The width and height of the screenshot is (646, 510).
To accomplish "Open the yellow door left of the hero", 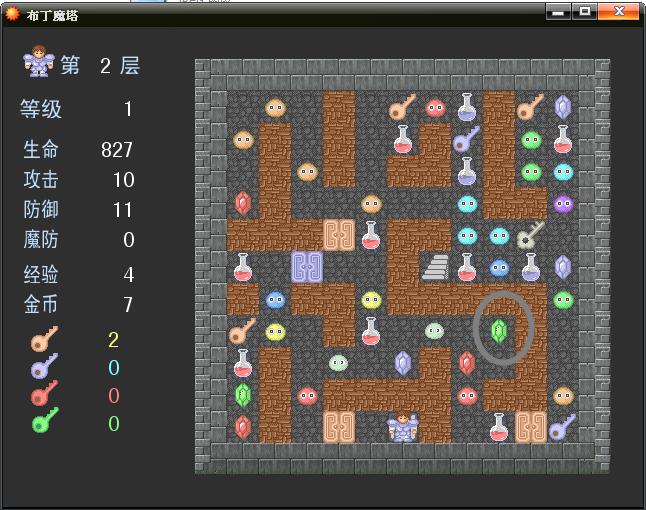I will [339, 428].
